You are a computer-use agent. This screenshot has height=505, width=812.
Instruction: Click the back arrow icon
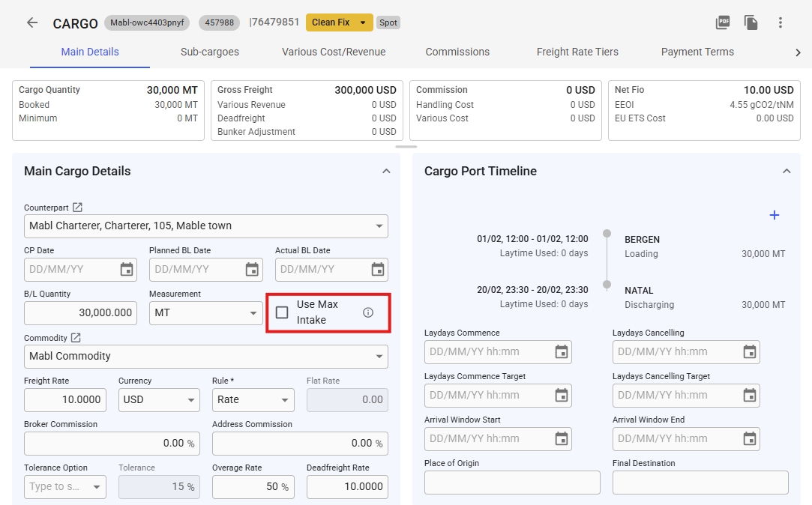(32, 22)
